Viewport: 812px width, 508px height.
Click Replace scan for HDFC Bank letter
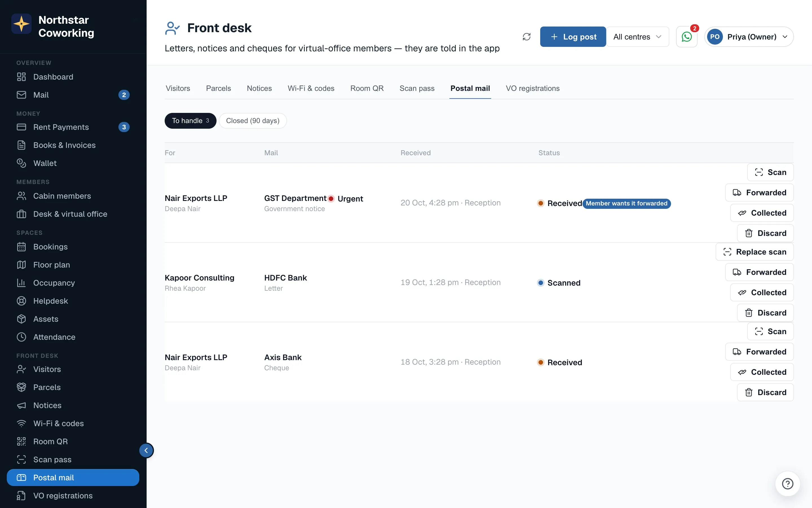click(754, 252)
